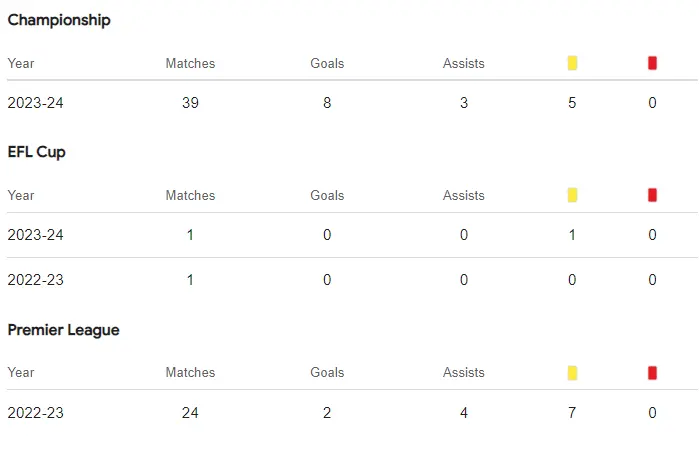Image resolution: width=699 pixels, height=460 pixels.
Task: Click the 7 yellow cards value in Premier League
Action: tap(572, 413)
